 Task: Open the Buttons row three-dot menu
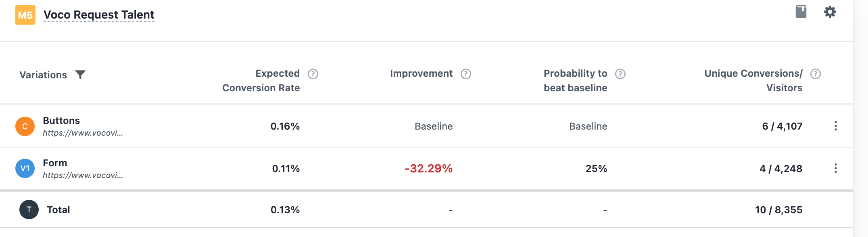click(835, 126)
